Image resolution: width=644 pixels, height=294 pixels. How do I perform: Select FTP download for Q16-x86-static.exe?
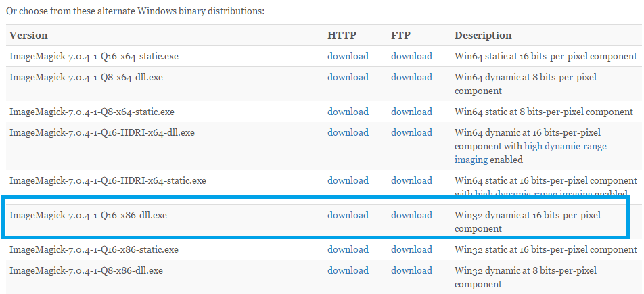pyautogui.click(x=411, y=249)
